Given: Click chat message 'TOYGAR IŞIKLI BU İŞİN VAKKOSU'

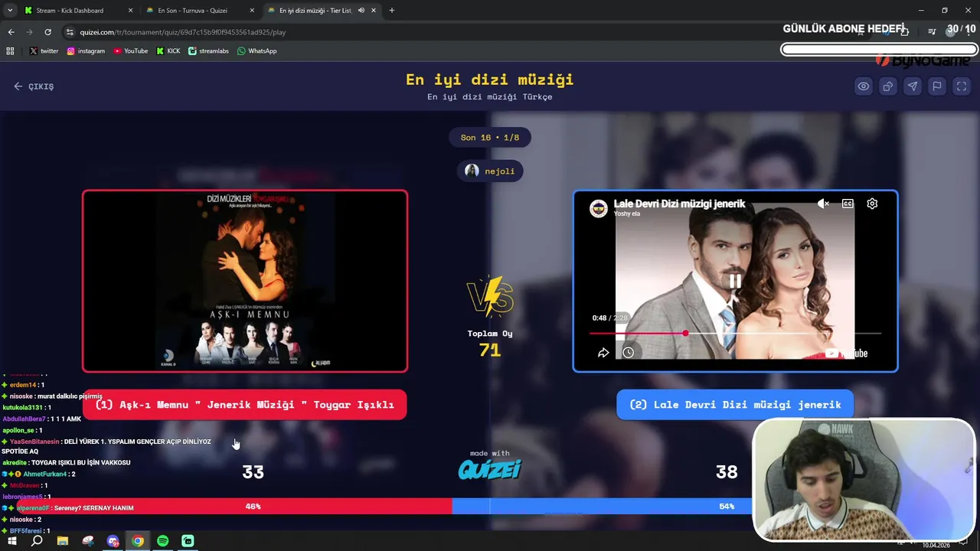Looking at the screenshot, I should tap(80, 462).
